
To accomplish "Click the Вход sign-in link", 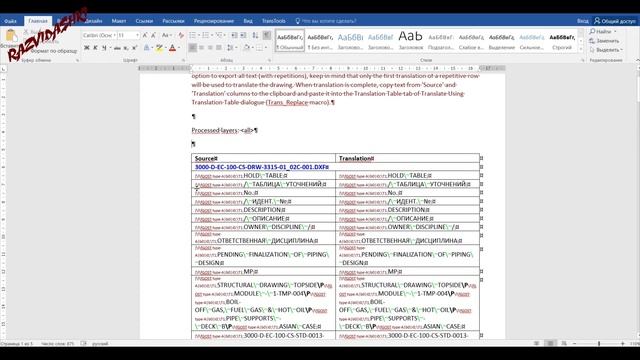I will coord(582,21).
